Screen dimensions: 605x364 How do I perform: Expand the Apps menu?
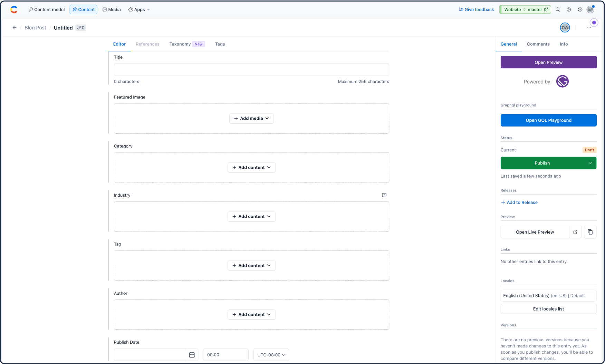[139, 9]
